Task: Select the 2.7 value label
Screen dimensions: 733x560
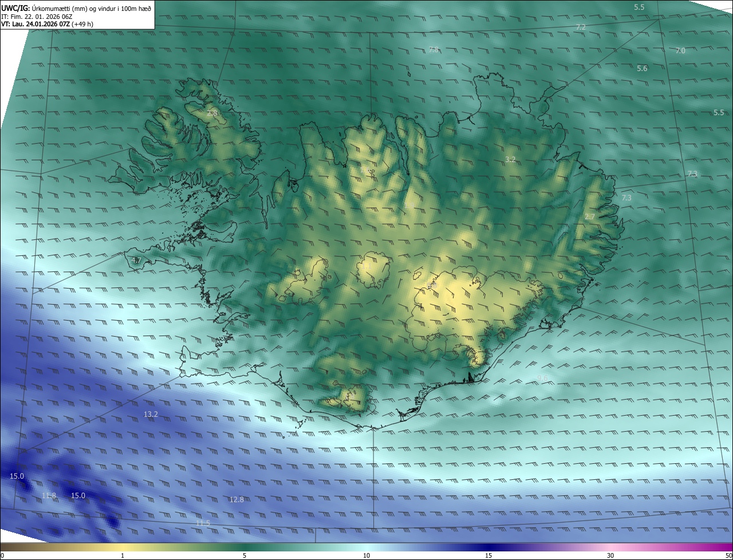Action: pos(590,217)
